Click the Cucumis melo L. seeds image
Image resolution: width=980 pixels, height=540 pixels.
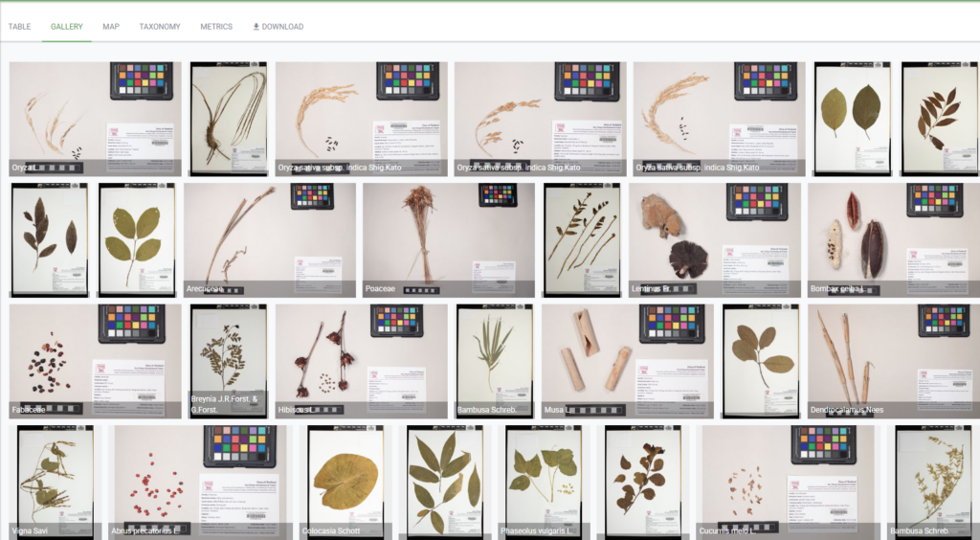[788, 483]
